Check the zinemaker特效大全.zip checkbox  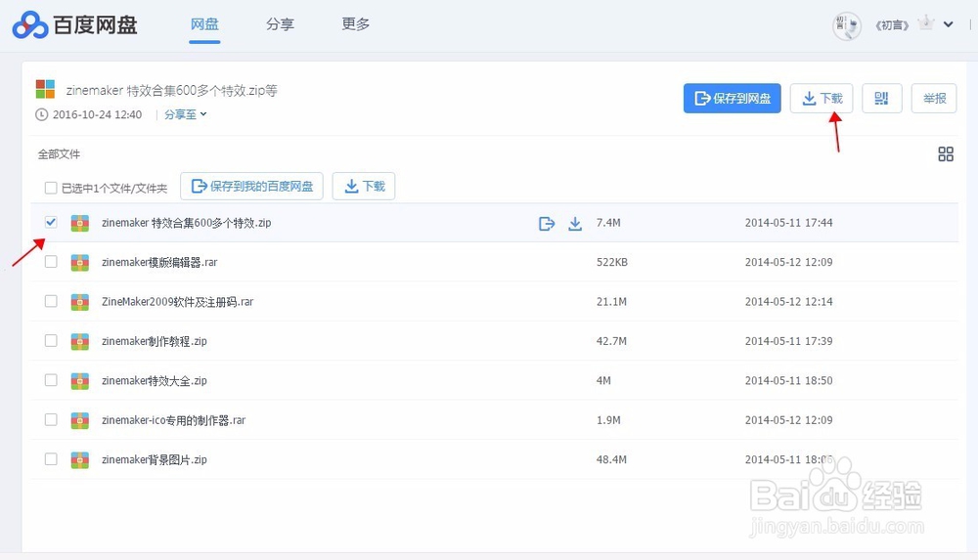tap(51, 380)
